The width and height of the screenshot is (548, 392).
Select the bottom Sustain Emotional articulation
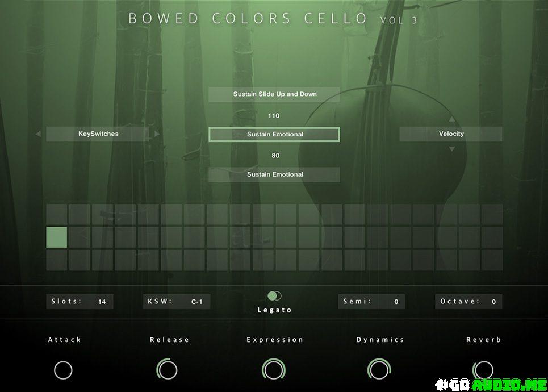274,174
